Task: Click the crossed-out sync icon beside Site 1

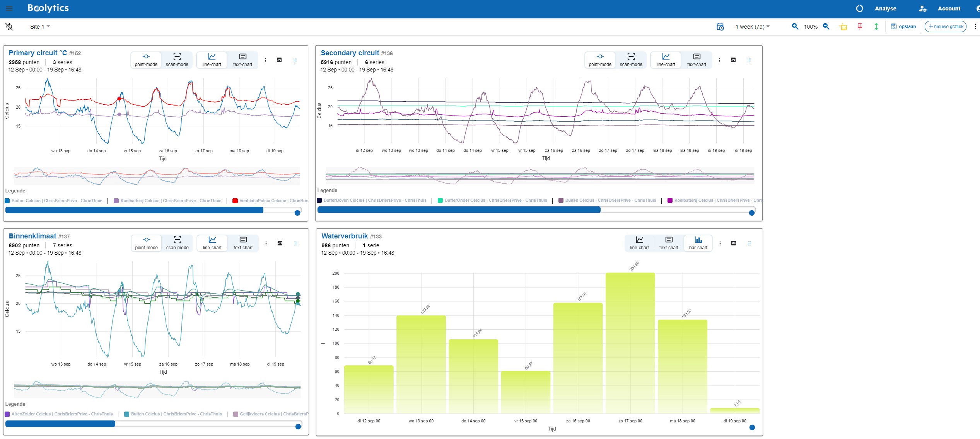Action: (x=9, y=27)
